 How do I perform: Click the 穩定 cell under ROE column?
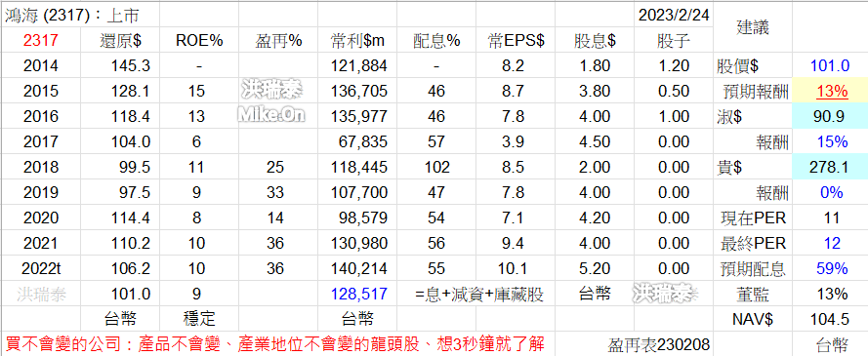(x=199, y=318)
